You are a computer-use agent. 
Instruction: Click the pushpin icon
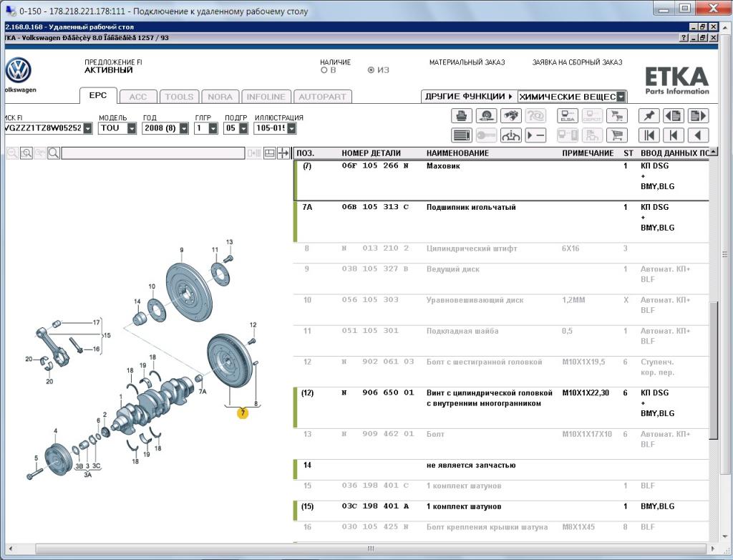pos(649,115)
